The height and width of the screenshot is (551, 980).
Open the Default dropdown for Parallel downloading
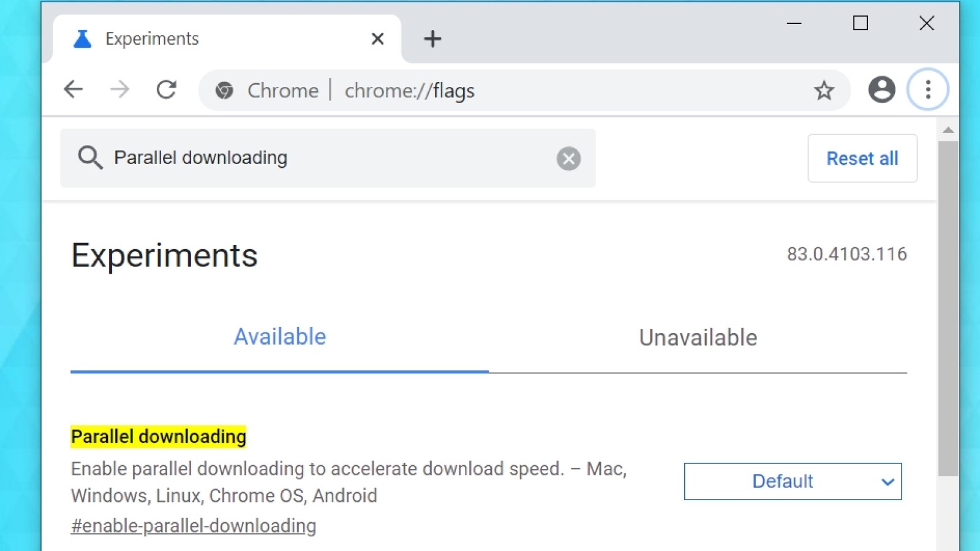pos(793,481)
